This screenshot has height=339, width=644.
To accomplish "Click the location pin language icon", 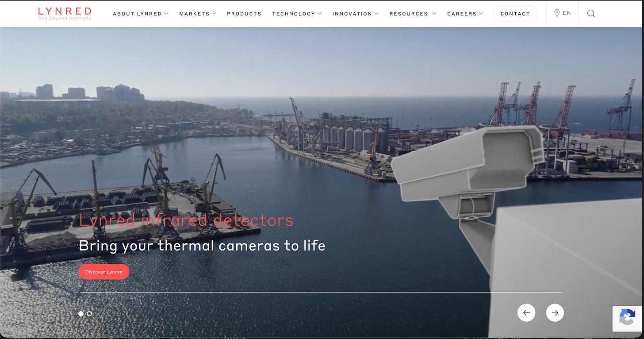I will (x=557, y=13).
